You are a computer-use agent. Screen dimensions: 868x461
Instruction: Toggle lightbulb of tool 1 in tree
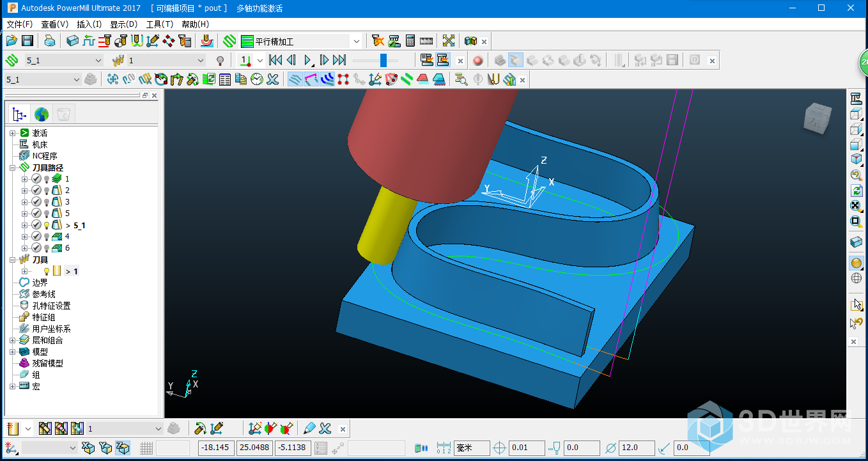click(46, 271)
